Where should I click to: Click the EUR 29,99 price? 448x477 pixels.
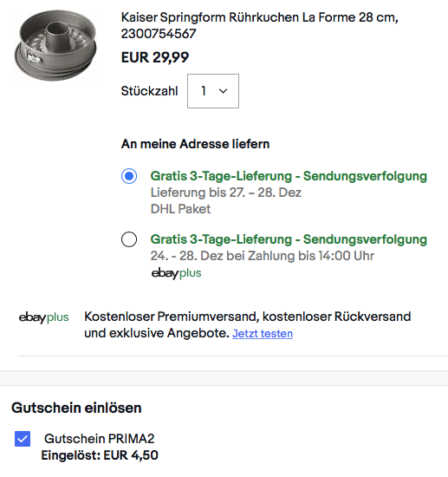tap(155, 57)
